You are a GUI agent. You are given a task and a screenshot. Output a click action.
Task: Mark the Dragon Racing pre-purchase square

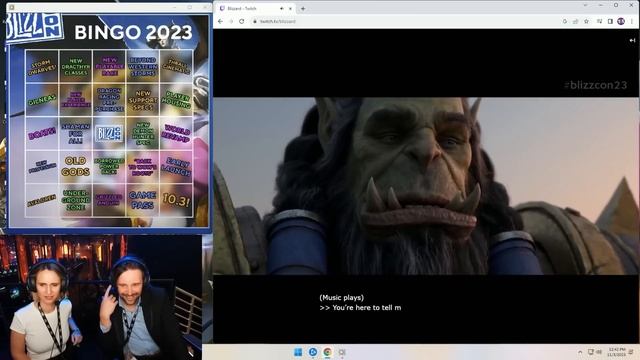[x=109, y=100]
